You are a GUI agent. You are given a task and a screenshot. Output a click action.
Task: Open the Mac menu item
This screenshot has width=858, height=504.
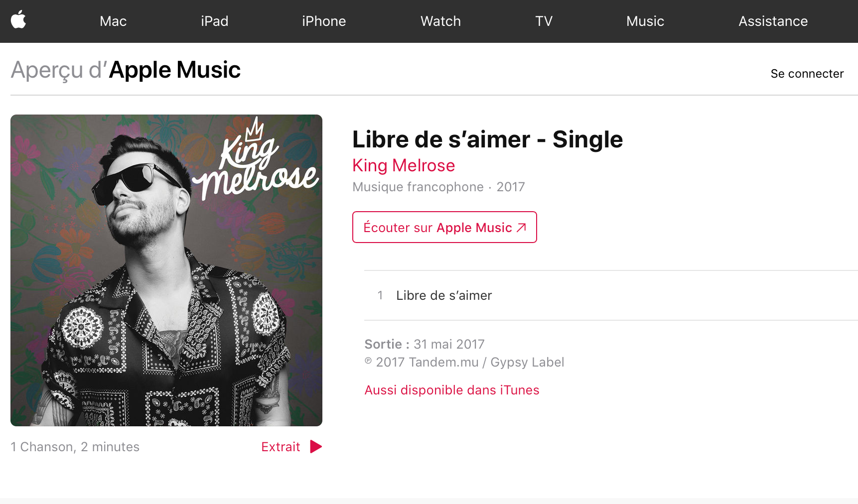click(113, 21)
